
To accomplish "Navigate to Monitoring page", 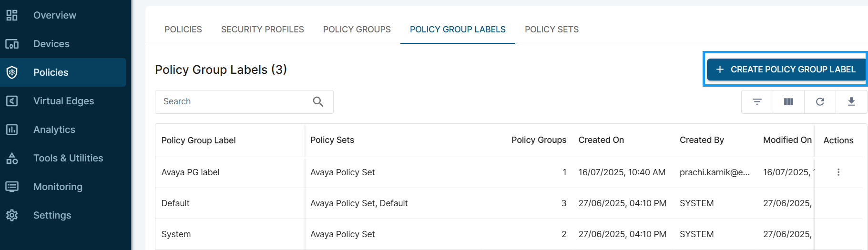I will [58, 187].
